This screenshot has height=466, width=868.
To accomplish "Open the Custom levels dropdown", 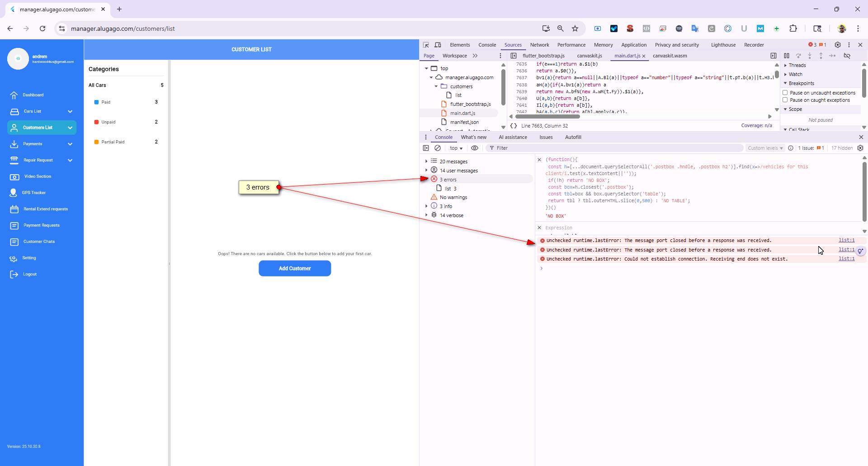I will [765, 148].
